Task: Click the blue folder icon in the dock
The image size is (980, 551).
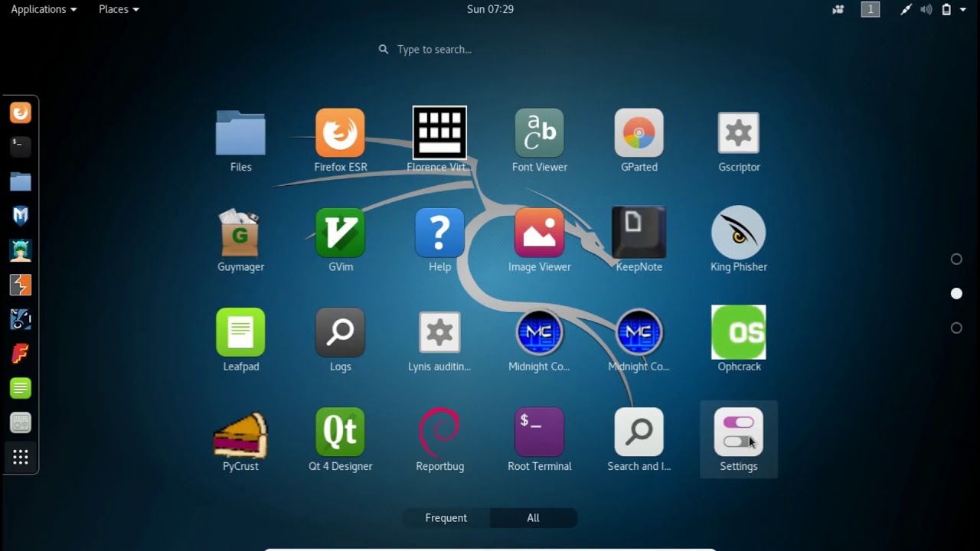Action: [x=21, y=181]
